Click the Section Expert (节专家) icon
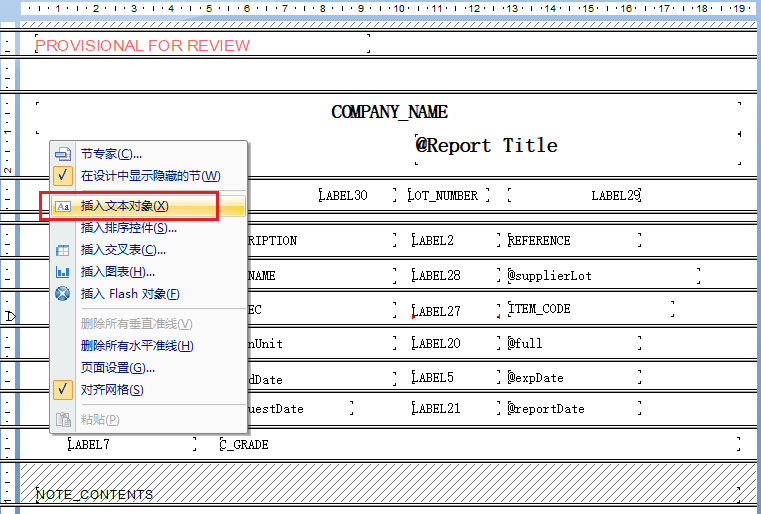 pyautogui.click(x=63, y=154)
